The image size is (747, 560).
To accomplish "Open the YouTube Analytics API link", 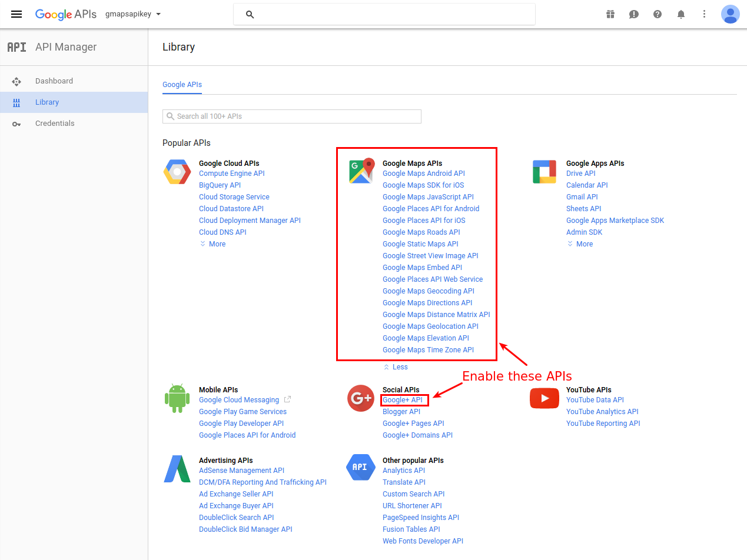I will 602,412.
